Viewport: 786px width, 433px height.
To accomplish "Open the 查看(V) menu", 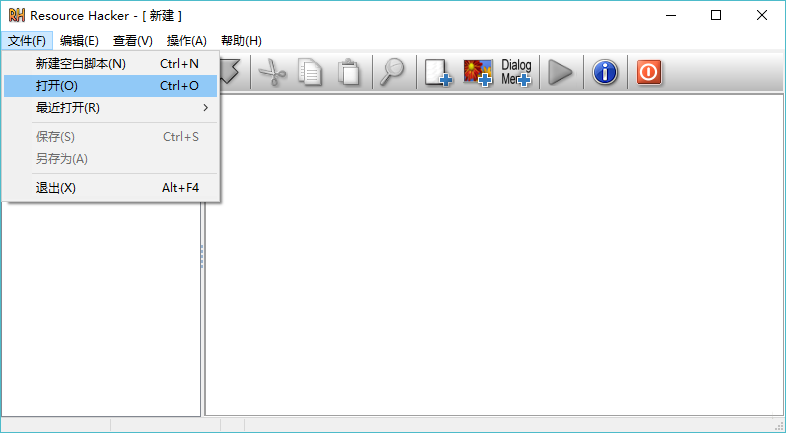I will [133, 41].
